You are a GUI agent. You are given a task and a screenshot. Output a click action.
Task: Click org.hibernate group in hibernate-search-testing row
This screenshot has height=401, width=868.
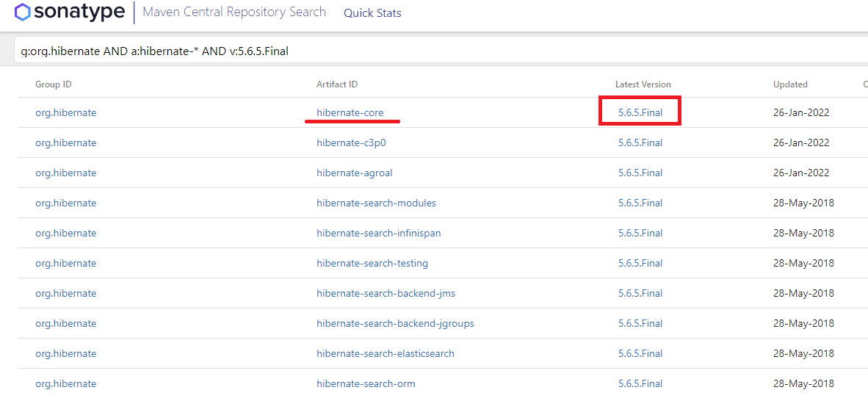point(66,263)
